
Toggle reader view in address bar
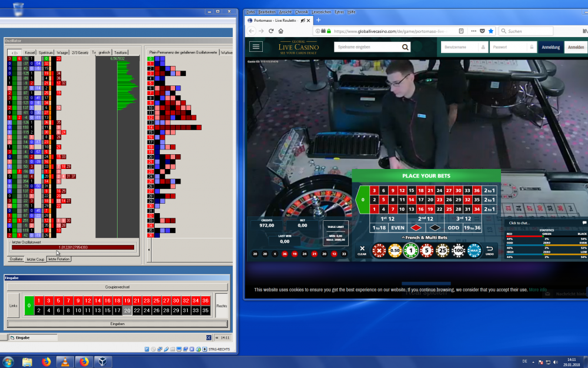tap(461, 31)
